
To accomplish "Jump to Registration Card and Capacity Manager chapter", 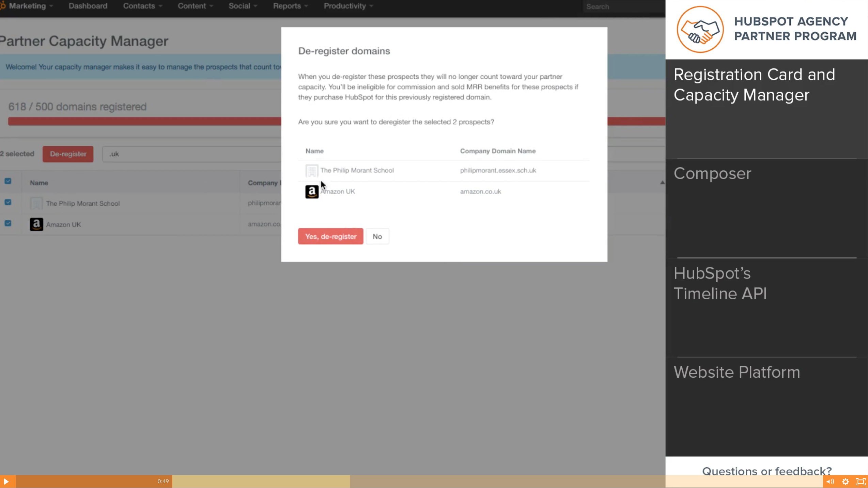I will click(766, 109).
